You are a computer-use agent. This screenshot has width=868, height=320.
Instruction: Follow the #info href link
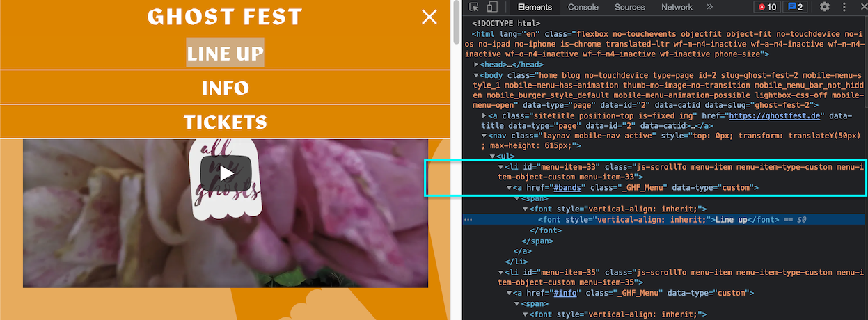[x=566, y=293]
